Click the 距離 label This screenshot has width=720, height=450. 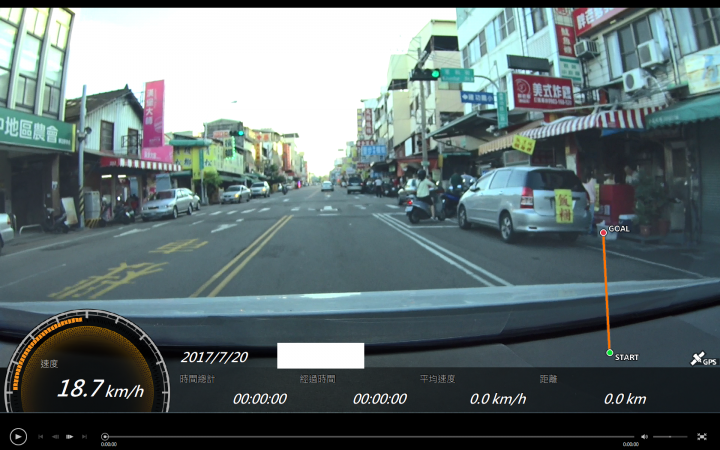549,379
